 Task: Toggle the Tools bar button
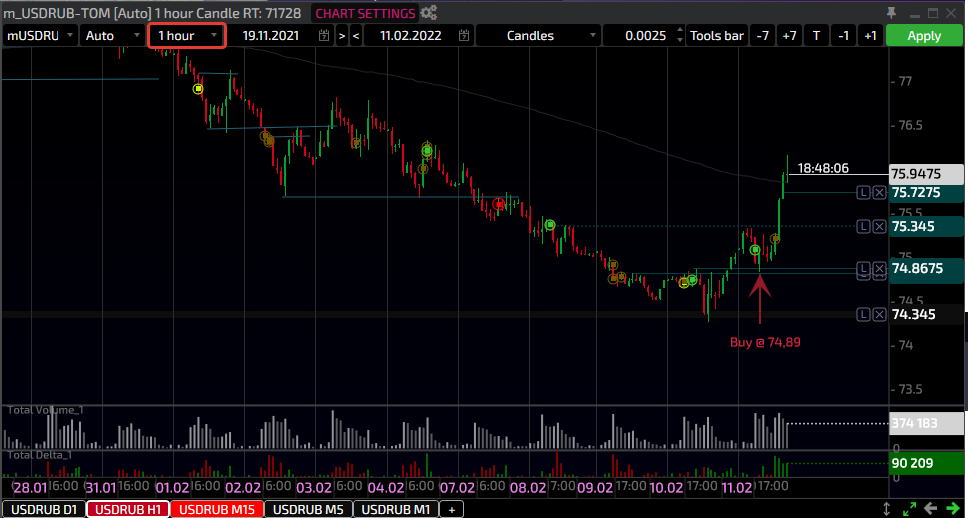pos(717,36)
